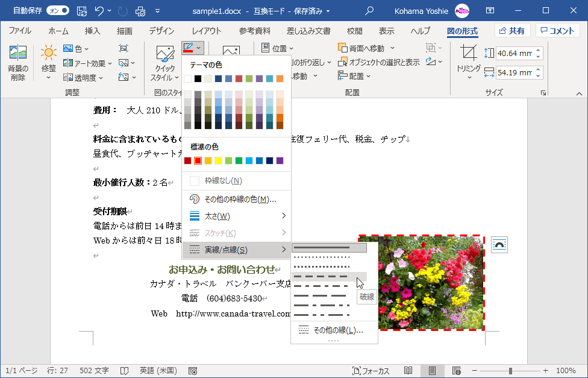Click the Undo arrow icon

[100, 11]
